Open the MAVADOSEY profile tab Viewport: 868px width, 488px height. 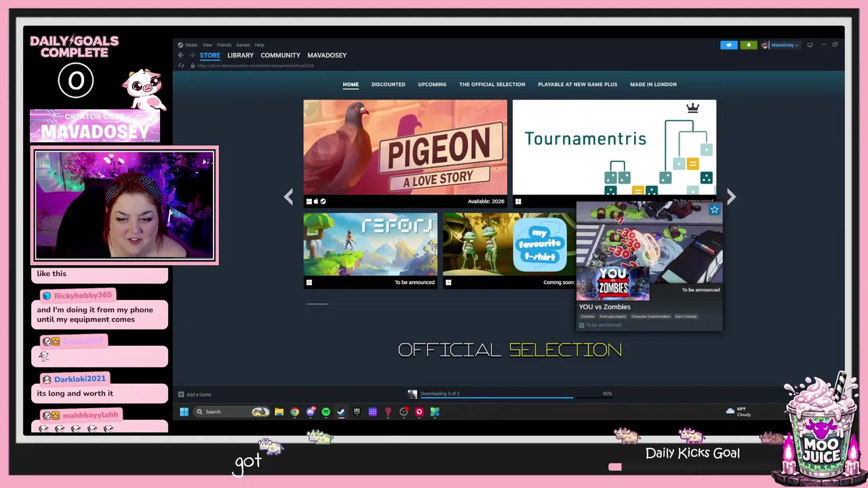pos(327,55)
